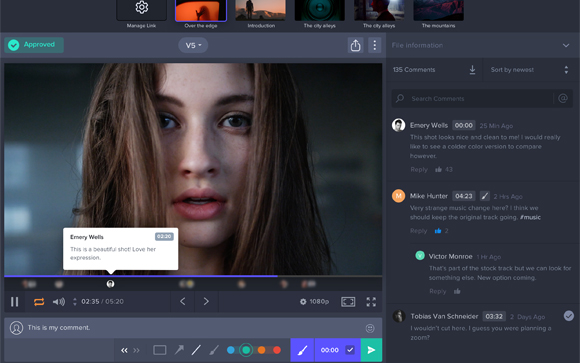This screenshot has width=580, height=363.
Task: Toggle completed checkmark on Tobias comment
Action: click(x=569, y=316)
